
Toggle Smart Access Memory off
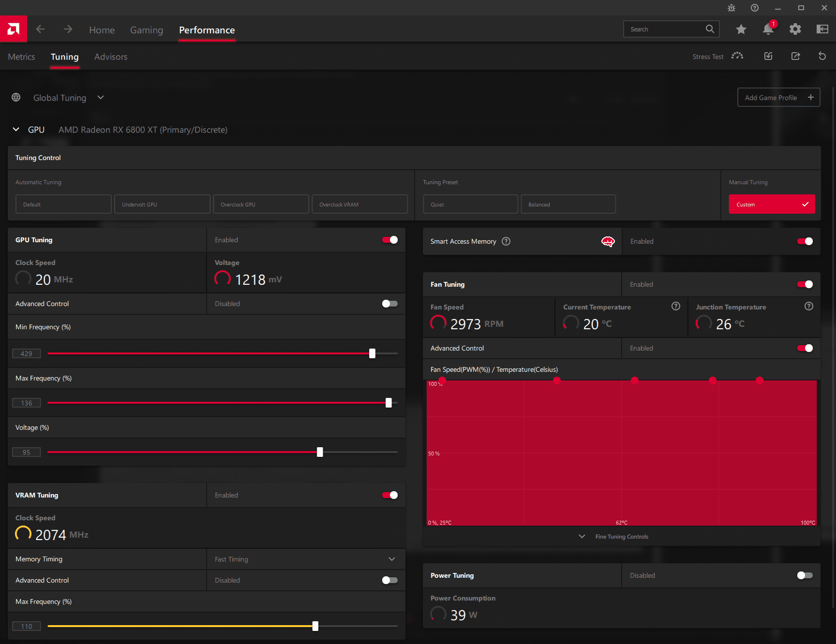click(x=805, y=241)
